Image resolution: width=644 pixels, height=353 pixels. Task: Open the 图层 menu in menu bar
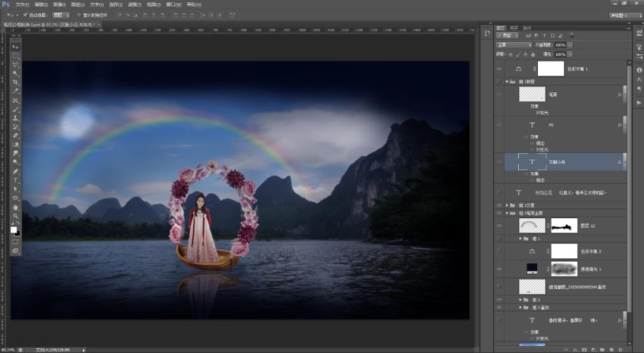pyautogui.click(x=78, y=4)
